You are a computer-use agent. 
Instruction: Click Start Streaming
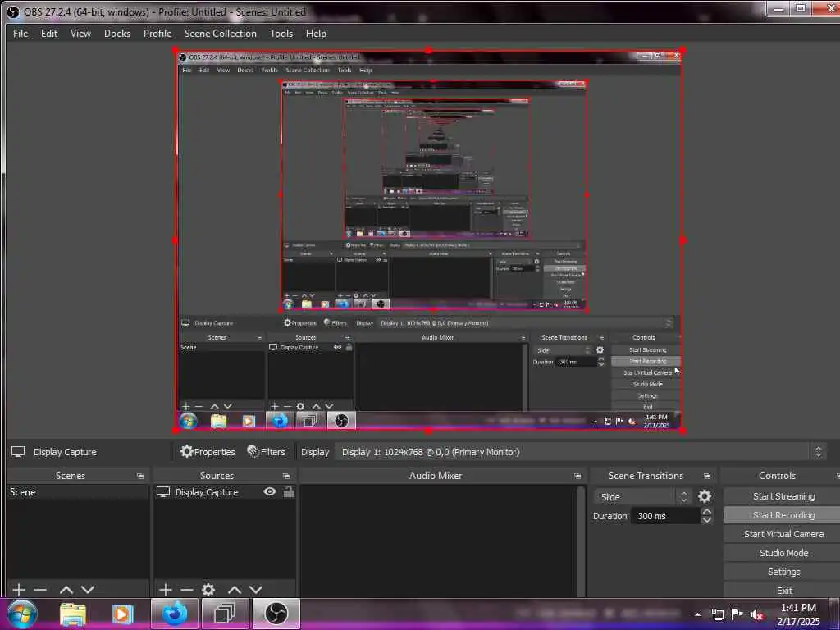[x=783, y=496]
